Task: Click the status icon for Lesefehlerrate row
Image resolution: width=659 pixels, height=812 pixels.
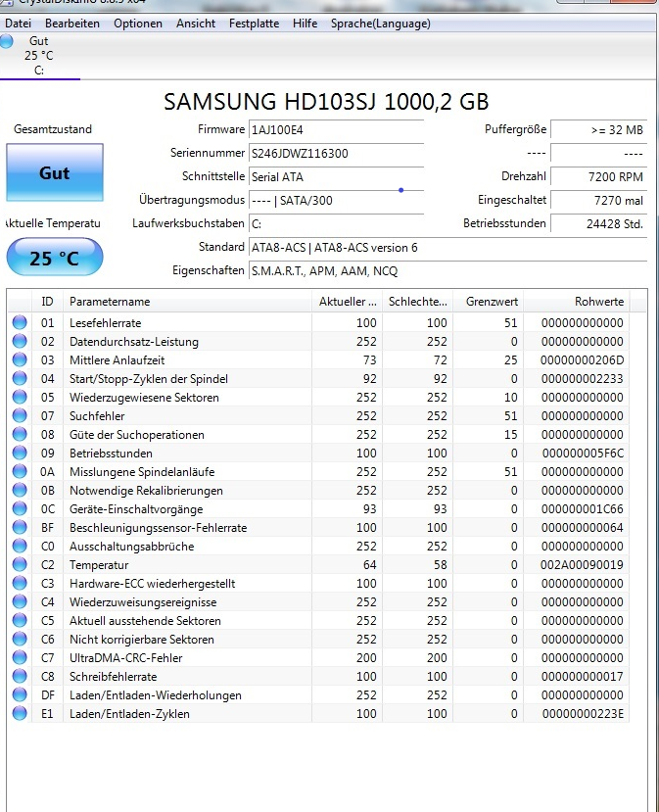Action: coord(20,322)
